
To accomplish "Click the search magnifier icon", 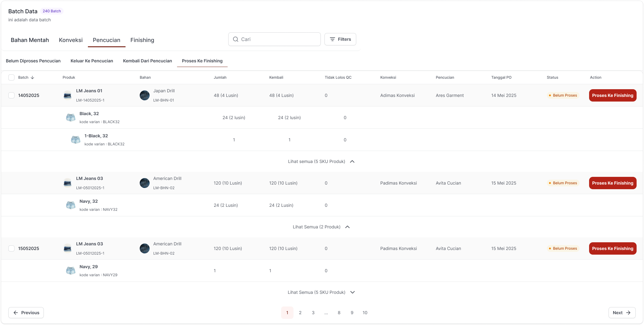I will 236,39.
